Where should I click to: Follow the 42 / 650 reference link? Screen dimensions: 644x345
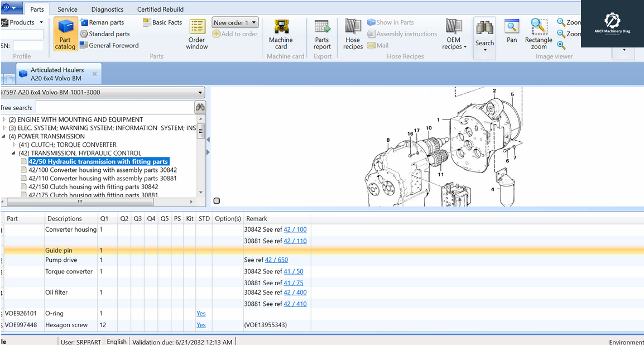(x=276, y=260)
